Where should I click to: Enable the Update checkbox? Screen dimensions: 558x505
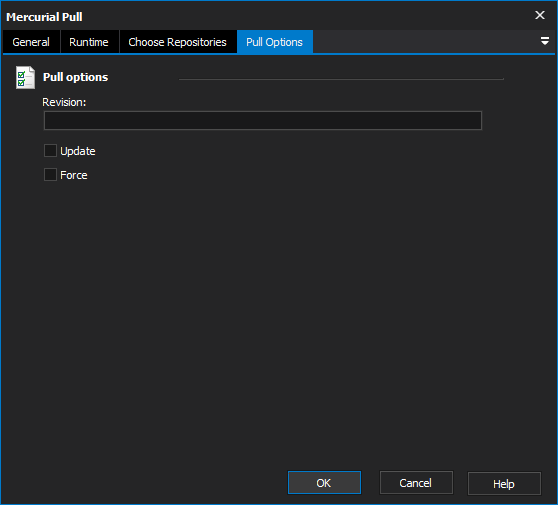(x=50, y=151)
